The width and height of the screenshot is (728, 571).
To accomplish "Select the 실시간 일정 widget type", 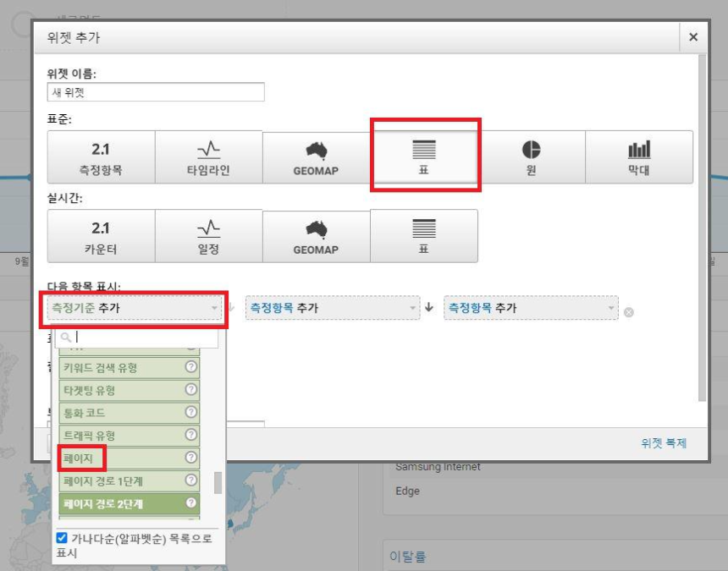I will click(207, 235).
